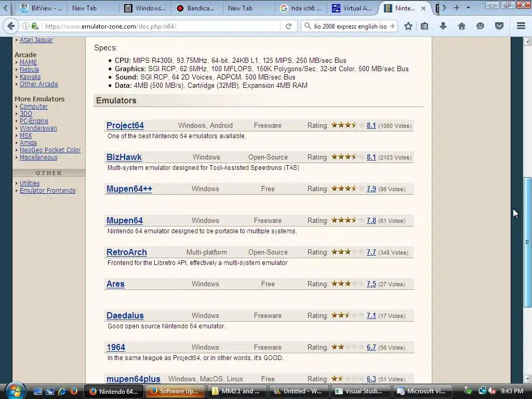Viewport: 532px width, 399px height.
Task: Show site information via the info icon
Action: pos(26,26)
